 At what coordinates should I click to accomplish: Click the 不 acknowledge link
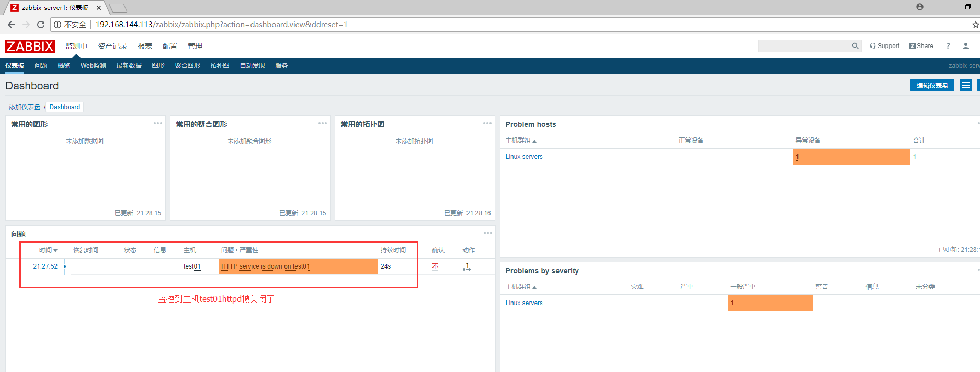(435, 266)
